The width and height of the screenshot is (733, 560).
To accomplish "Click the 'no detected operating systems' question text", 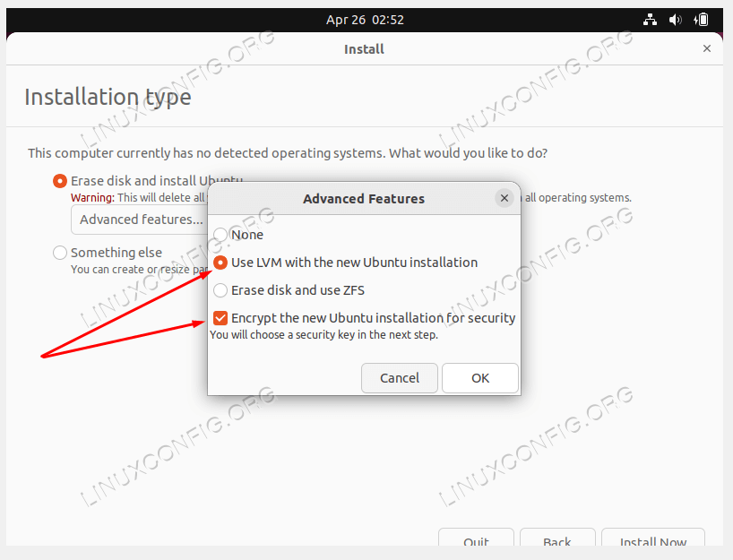I will [x=288, y=153].
